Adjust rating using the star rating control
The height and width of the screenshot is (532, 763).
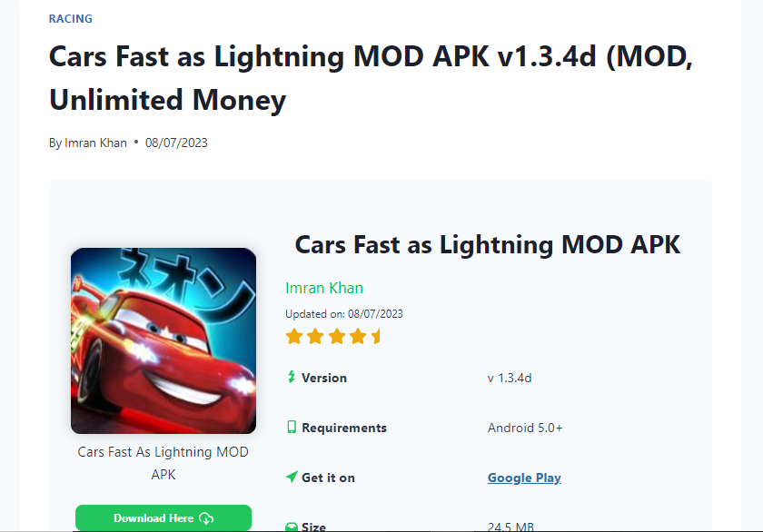pyautogui.click(x=334, y=336)
